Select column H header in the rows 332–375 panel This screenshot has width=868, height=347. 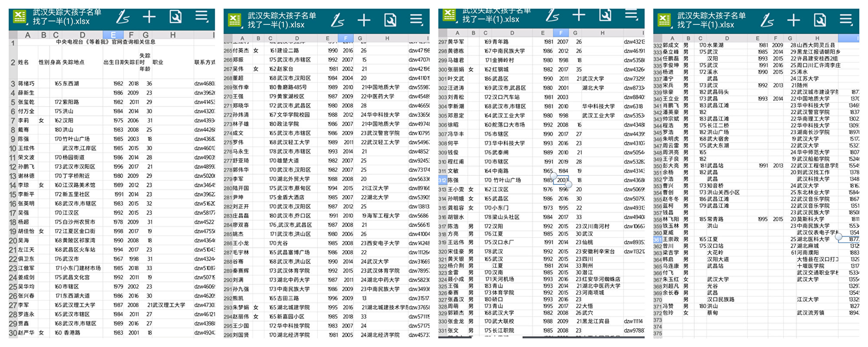click(817, 38)
